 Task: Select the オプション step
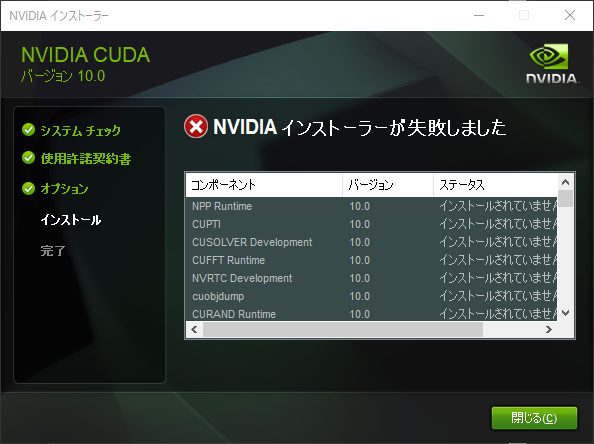pos(64,189)
